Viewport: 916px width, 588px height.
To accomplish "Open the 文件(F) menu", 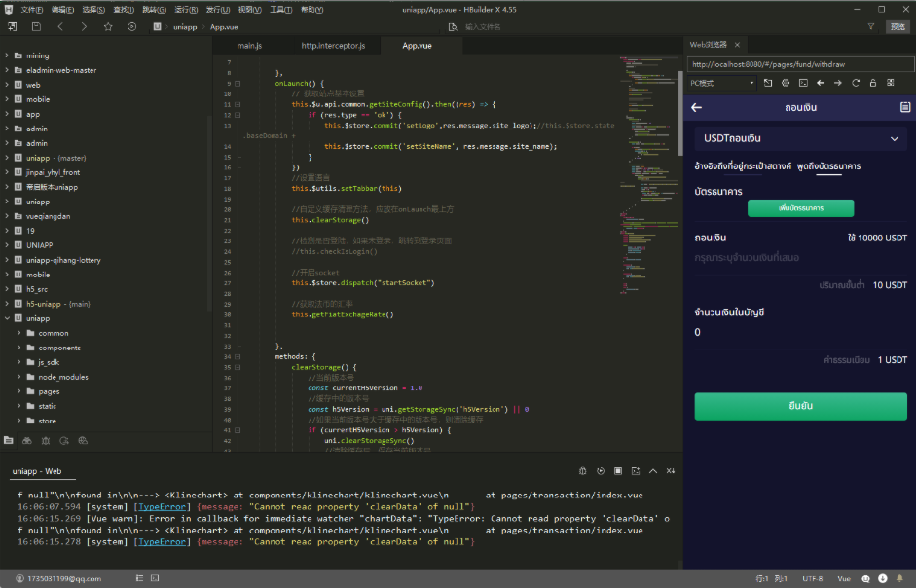I will click(x=32, y=10).
